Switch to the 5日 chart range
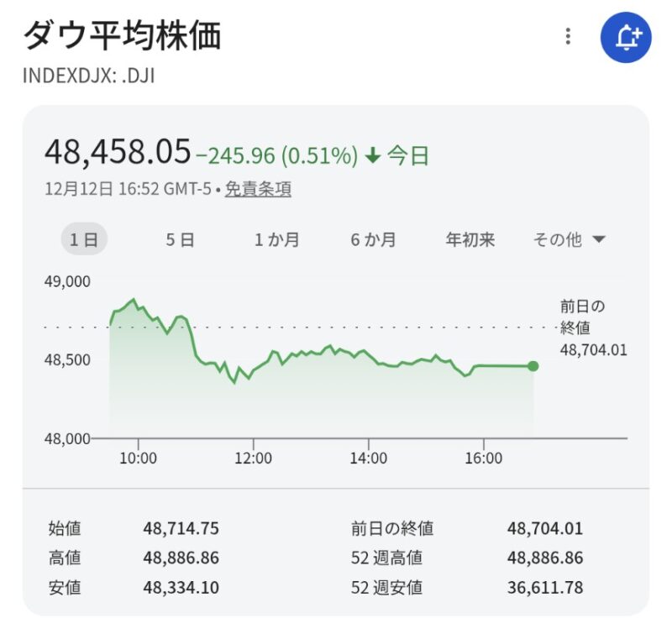This screenshot has width=672, height=634. (x=180, y=240)
